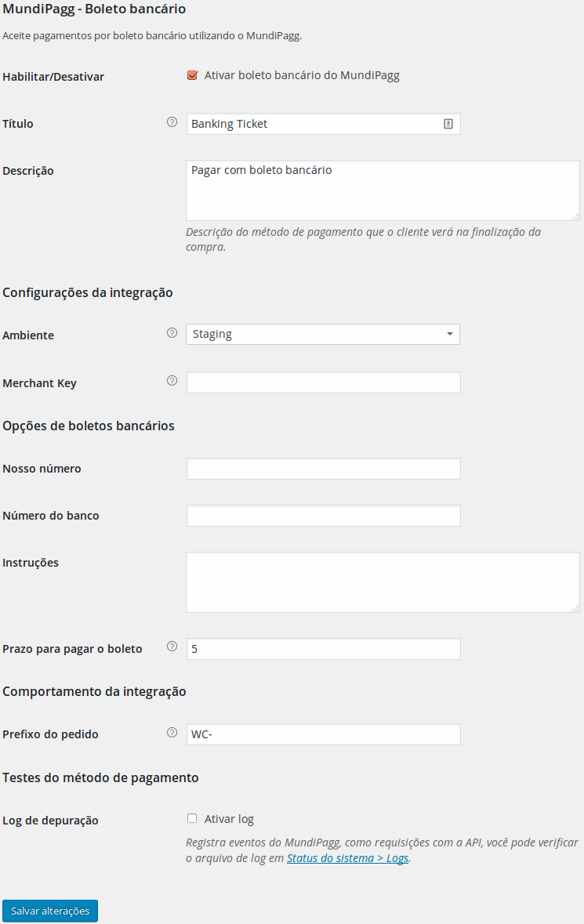Open Status do sistema > Logs link
The image size is (584, 924).
348,858
